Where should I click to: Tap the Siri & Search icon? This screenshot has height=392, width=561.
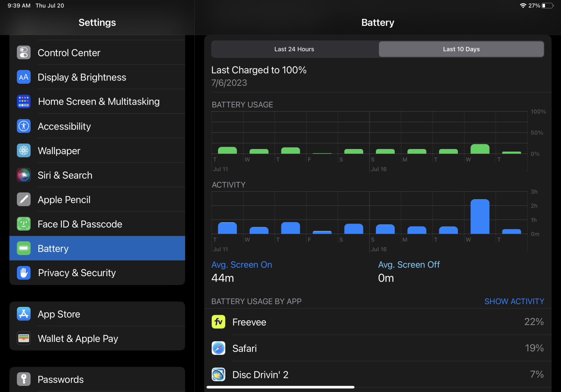(x=24, y=175)
